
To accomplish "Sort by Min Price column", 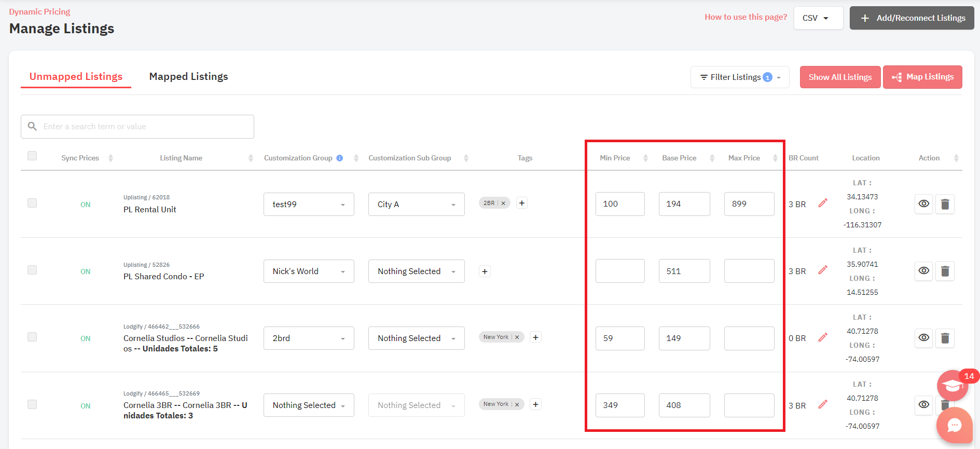I will [645, 158].
